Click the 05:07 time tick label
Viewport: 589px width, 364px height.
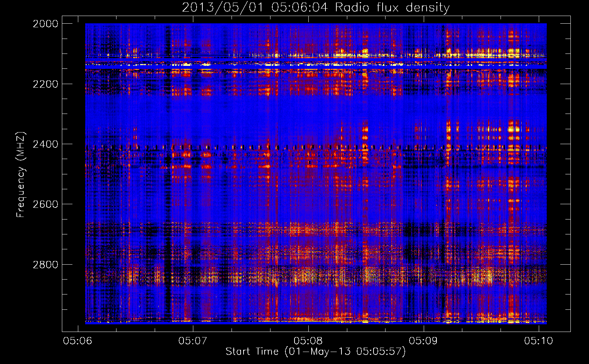click(x=193, y=341)
